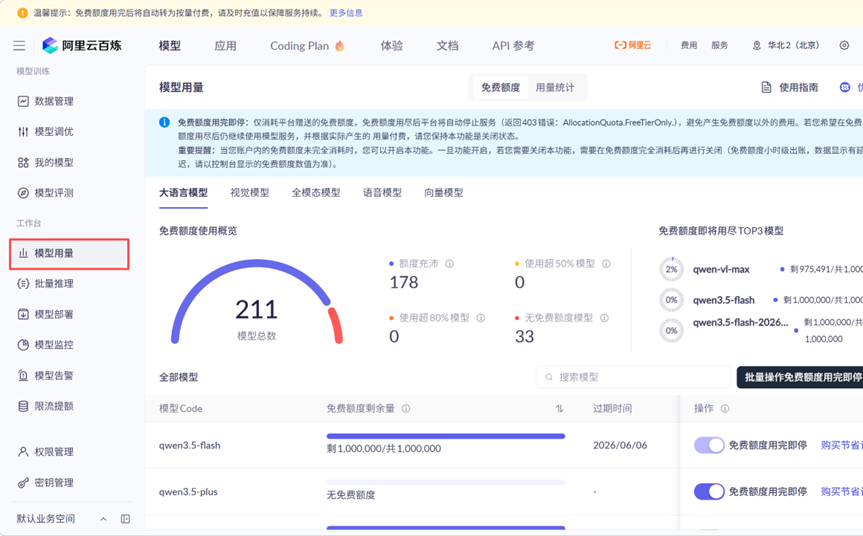Click 购买节省 link in qwen3.5-plus row

(x=842, y=491)
